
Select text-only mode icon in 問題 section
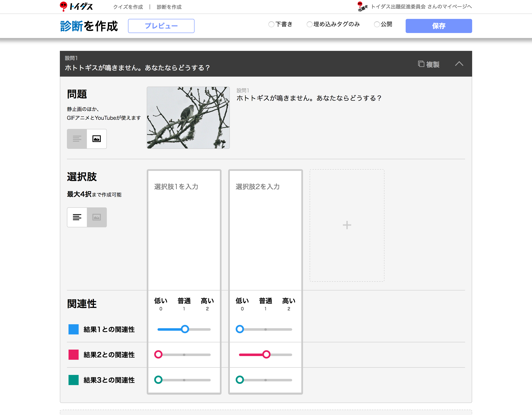click(77, 139)
